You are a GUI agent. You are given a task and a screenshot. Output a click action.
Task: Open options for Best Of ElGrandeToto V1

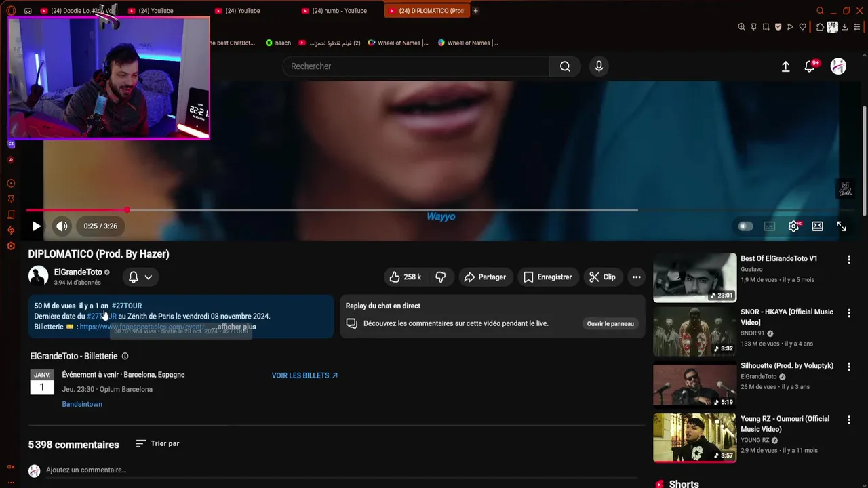tap(848, 260)
